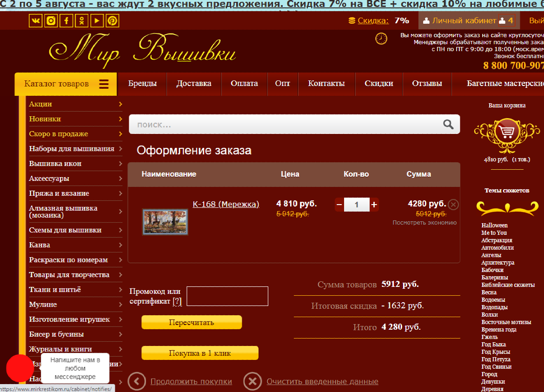This screenshot has height=392, width=544.
Task: Click the magnifier search icon
Action: point(448,124)
